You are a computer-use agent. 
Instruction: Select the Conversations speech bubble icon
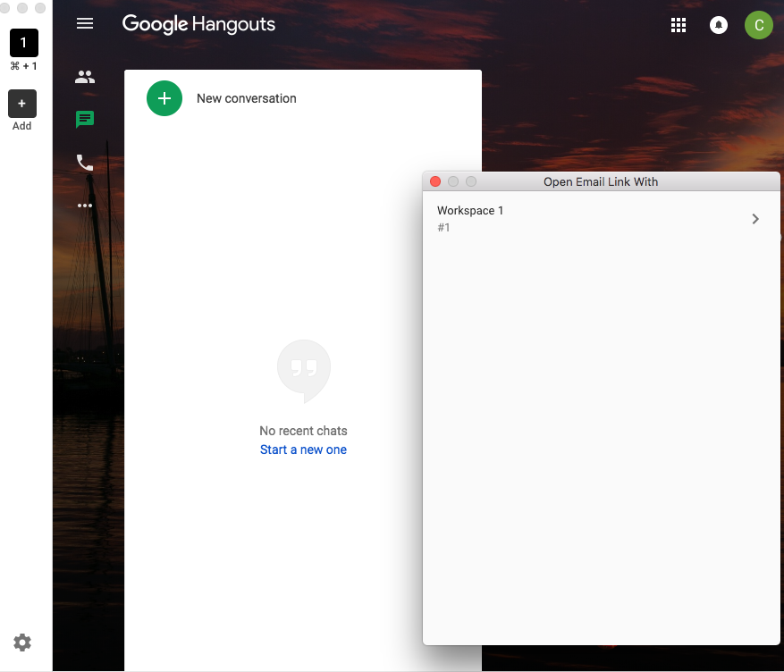tap(85, 119)
